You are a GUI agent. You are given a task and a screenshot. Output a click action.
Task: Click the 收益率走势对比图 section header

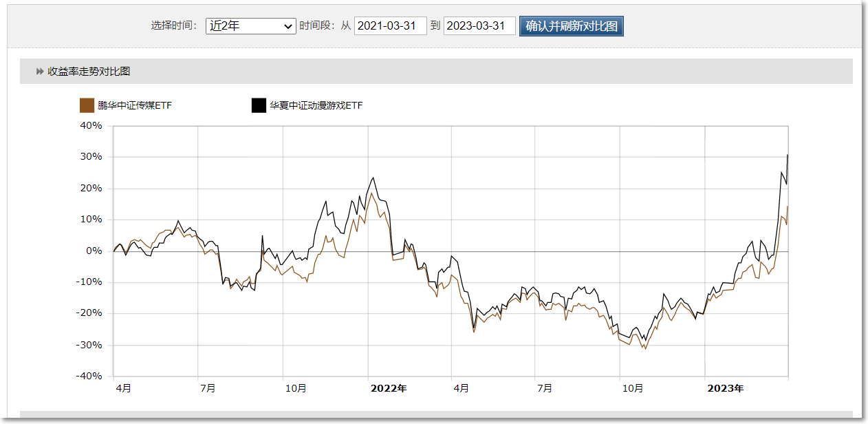(436, 71)
